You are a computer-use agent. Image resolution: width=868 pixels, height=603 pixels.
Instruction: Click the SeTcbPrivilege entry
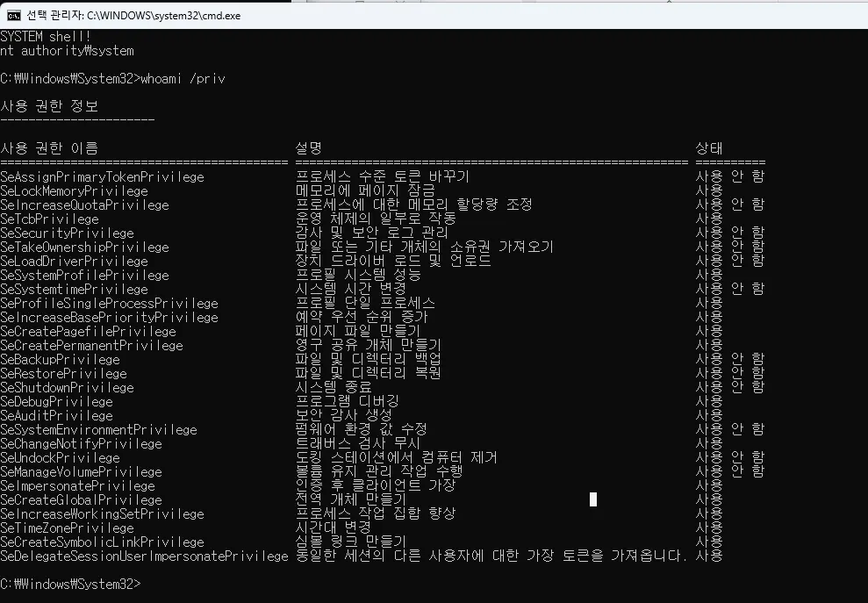click(x=49, y=219)
